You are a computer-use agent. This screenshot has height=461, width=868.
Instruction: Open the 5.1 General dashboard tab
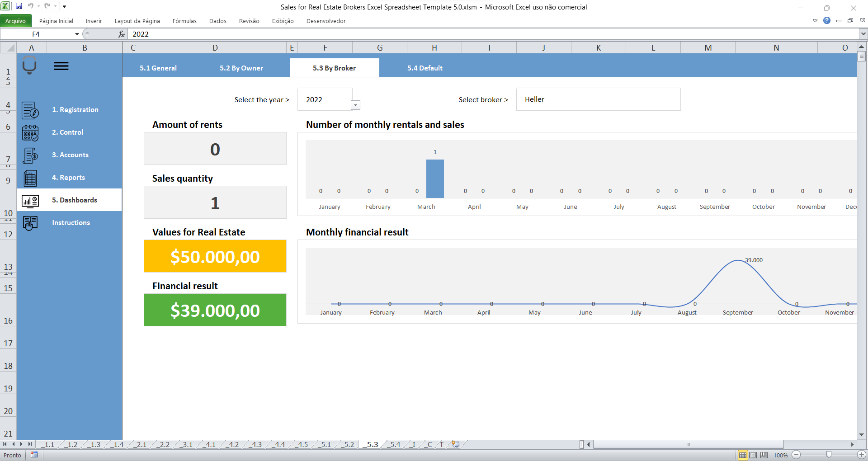click(x=158, y=68)
